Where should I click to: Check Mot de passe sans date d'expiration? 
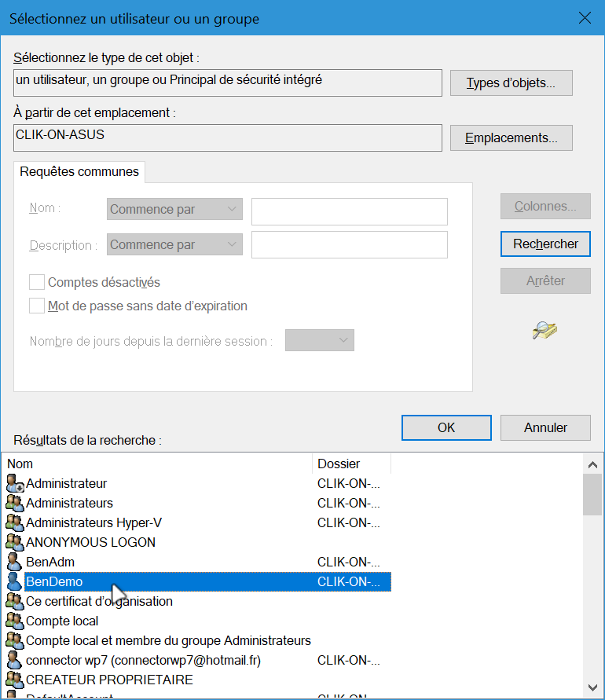[x=37, y=306]
